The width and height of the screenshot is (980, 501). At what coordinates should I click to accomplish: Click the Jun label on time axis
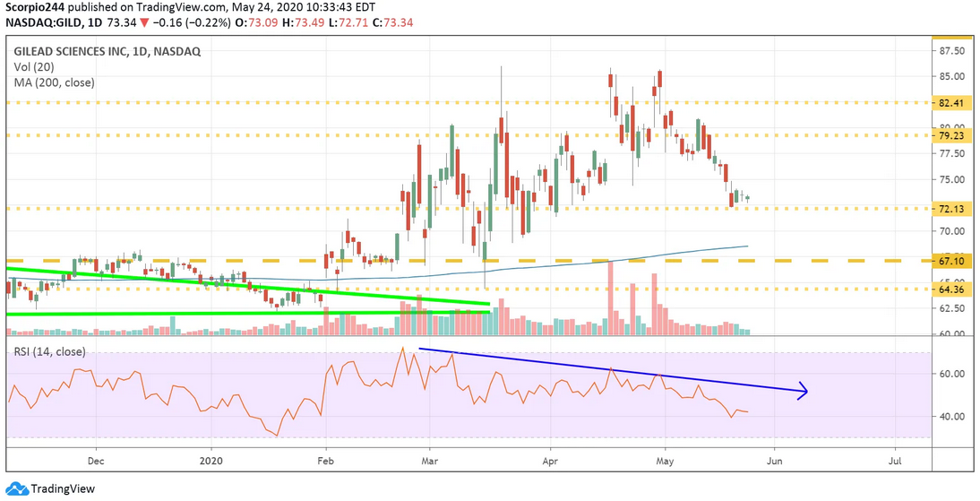coord(774,460)
